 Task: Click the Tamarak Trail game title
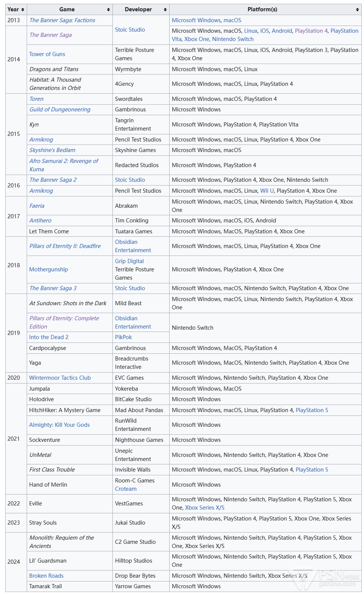click(45, 586)
